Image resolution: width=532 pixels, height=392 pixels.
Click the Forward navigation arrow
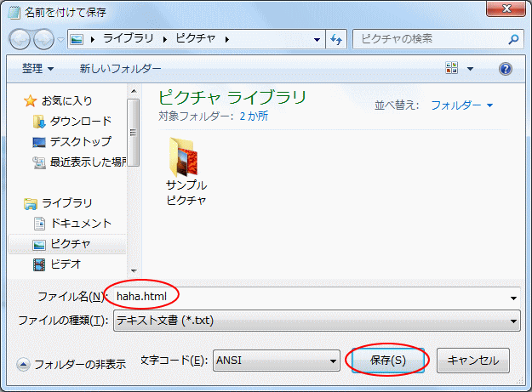44,39
